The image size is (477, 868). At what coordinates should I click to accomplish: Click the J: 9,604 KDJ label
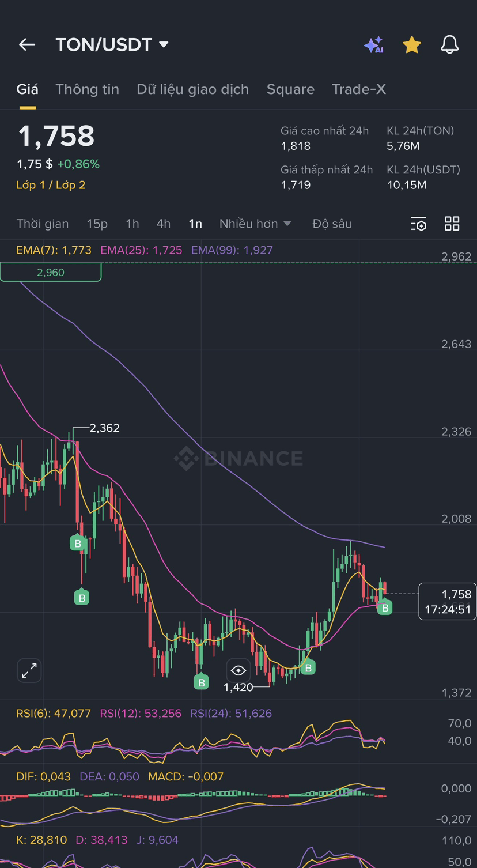click(157, 840)
